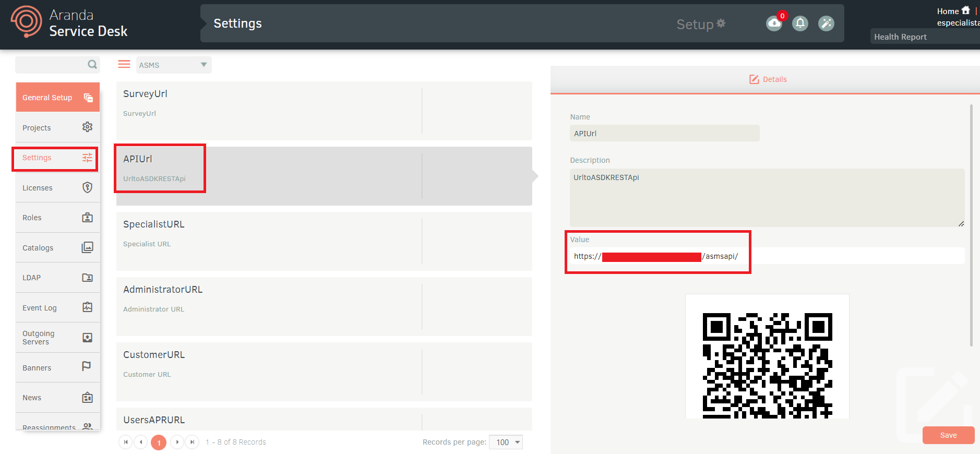Screen dimensions: 980x454
Task: Select the CustomerURL setting row
Action: (324, 372)
